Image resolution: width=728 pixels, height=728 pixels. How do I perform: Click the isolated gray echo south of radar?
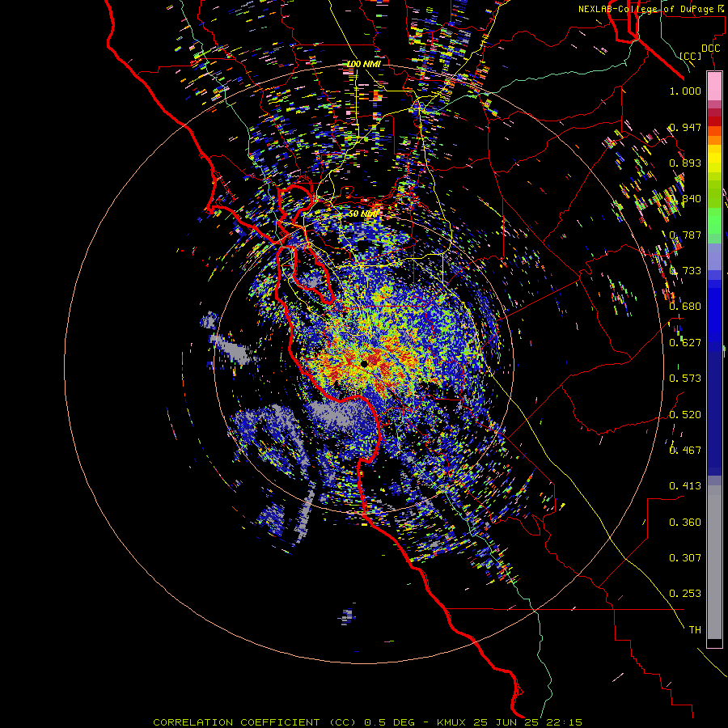[x=348, y=616]
